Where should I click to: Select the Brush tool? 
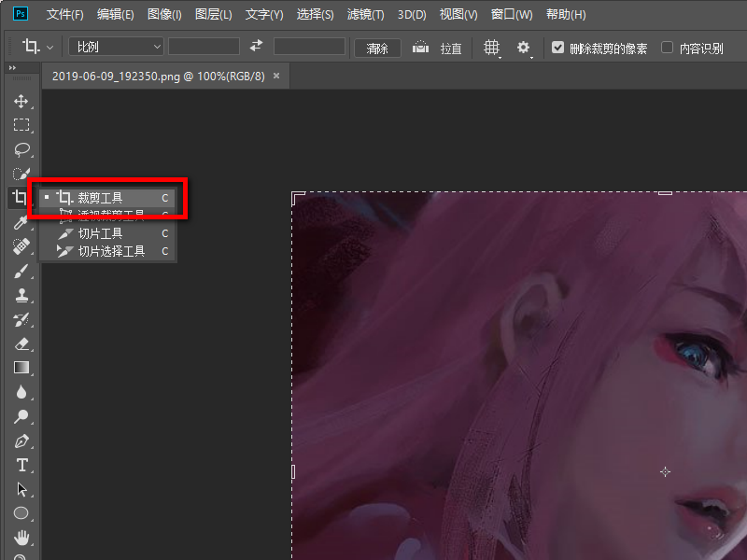tap(21, 271)
